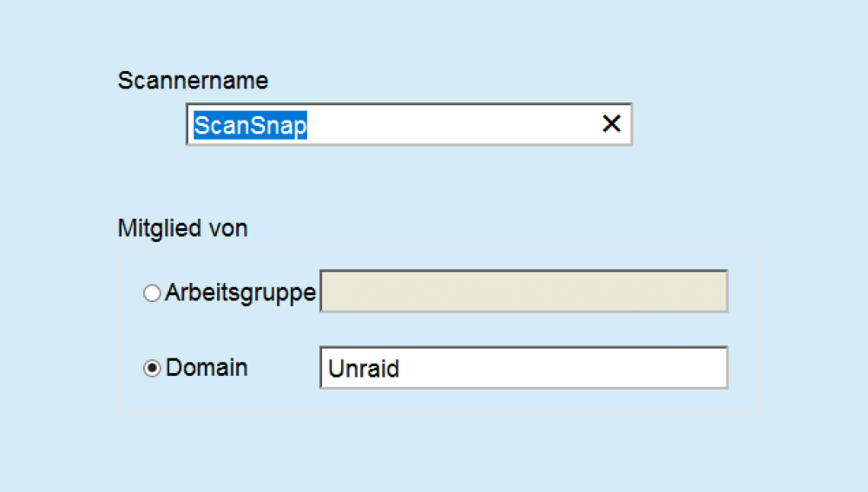Click empty space right of ScanSnap text
The height and width of the screenshot is (492, 868).
click(x=451, y=125)
